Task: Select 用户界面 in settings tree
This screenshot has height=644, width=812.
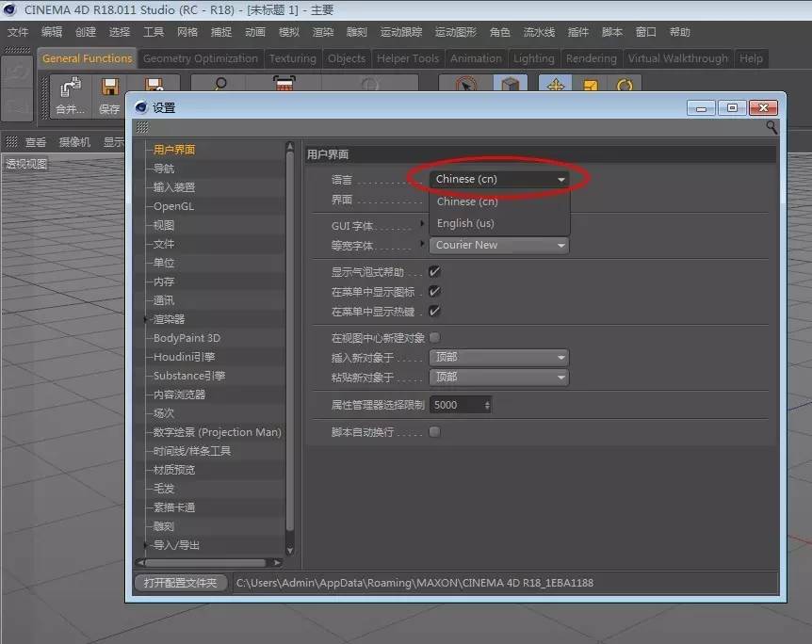Action: click(x=174, y=150)
